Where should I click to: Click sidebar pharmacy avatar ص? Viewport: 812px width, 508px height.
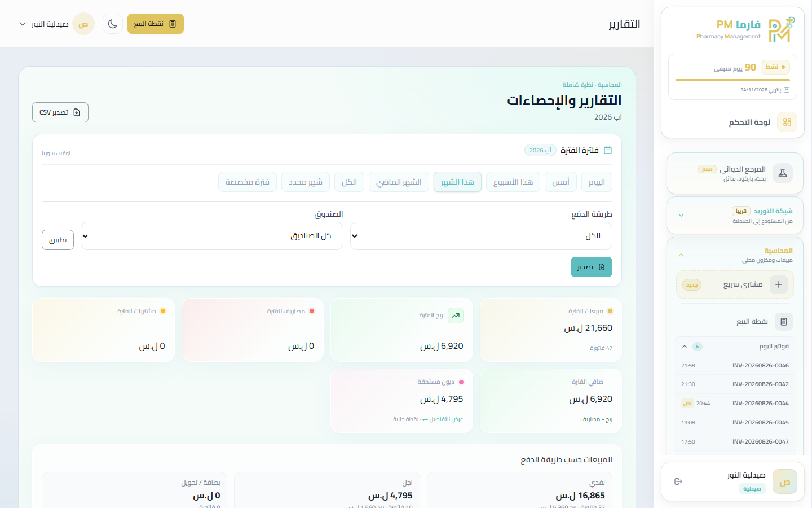coord(785,481)
